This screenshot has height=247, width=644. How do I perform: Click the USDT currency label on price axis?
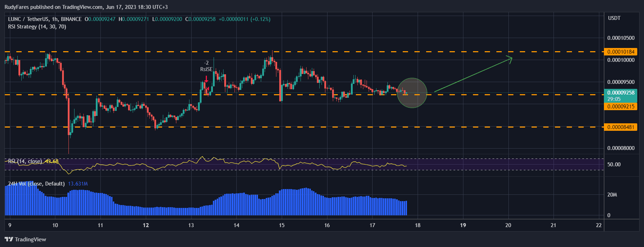614,18
